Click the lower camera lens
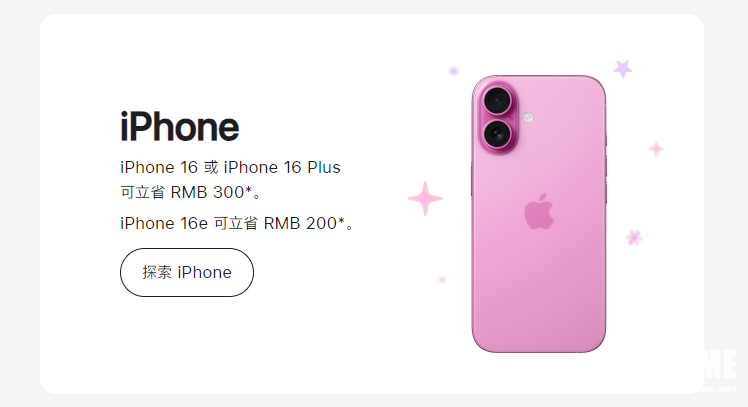 coord(497,134)
